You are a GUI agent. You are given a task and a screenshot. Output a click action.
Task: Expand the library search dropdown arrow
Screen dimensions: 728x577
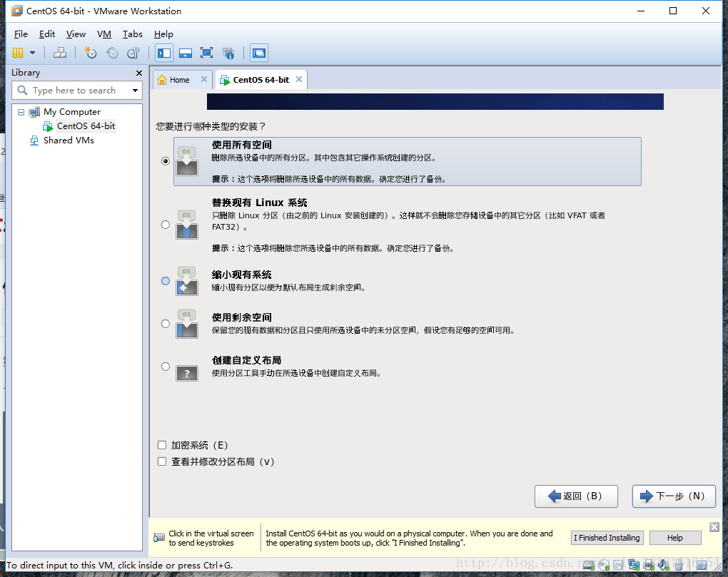[x=135, y=91]
